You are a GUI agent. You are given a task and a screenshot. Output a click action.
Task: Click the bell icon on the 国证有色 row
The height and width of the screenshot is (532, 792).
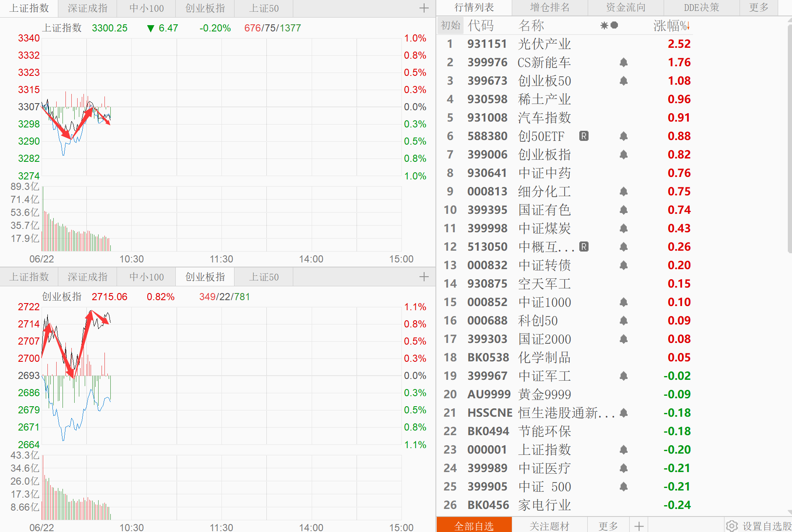point(624,210)
